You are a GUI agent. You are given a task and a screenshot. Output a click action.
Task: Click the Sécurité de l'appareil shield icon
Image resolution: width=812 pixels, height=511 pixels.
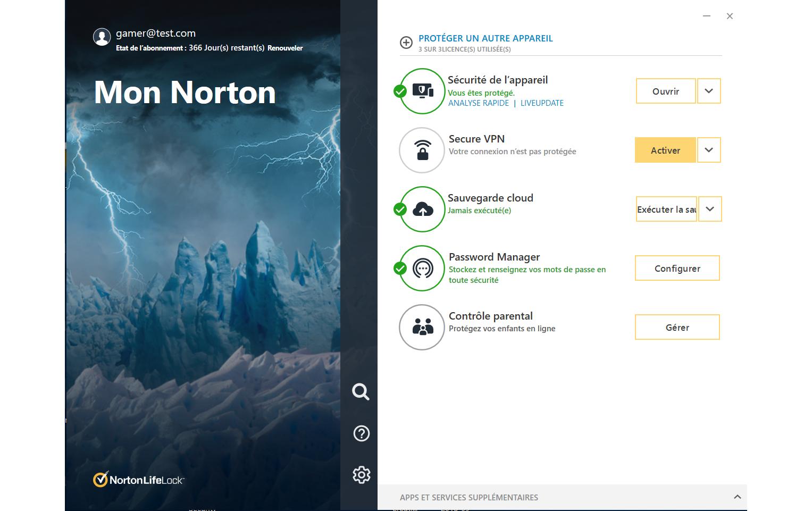click(422, 91)
